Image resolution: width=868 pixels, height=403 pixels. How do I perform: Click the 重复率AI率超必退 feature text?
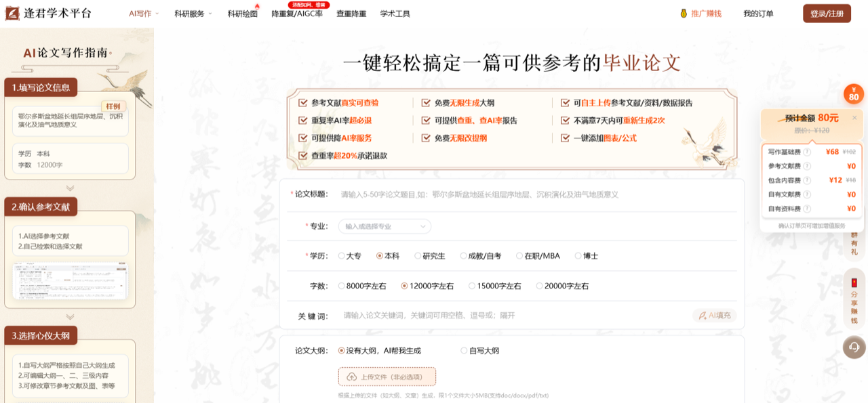pos(341,121)
